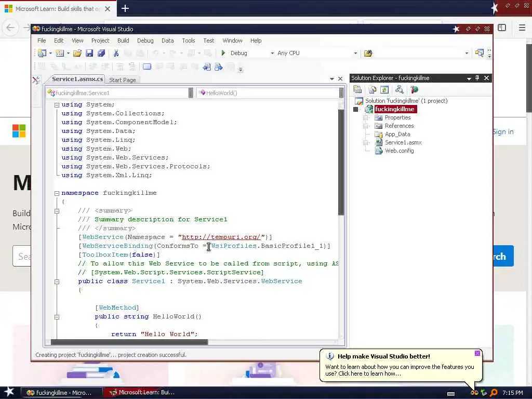Open the Find combo box dropdown

(467, 53)
